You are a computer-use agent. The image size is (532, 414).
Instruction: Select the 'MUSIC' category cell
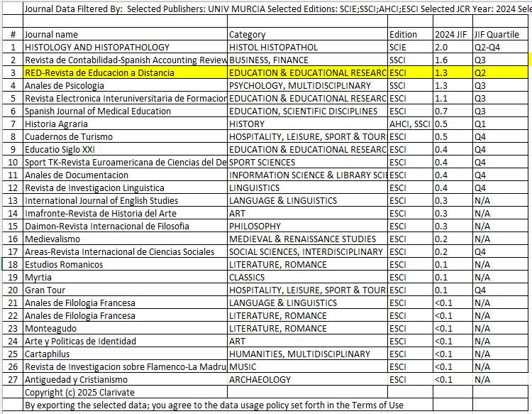(x=307, y=367)
